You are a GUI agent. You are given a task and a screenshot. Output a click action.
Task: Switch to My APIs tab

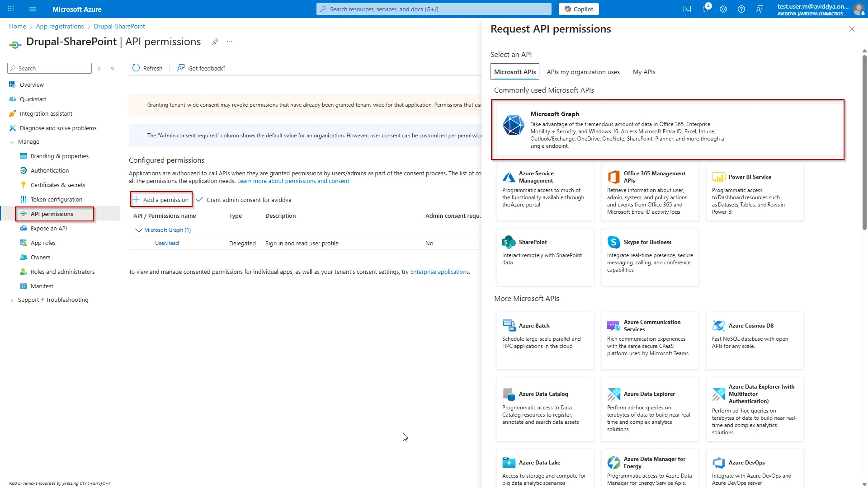(644, 72)
